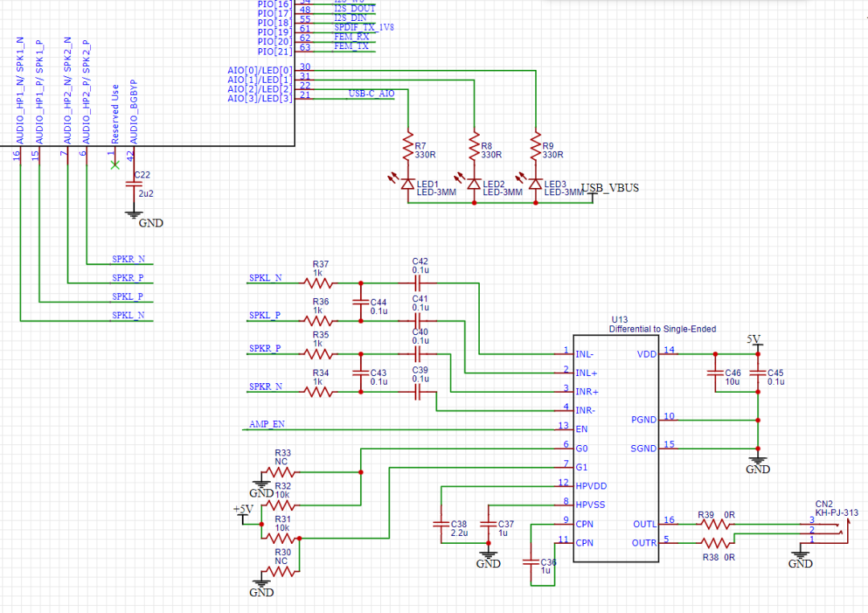Click the no-connect X on Reserved pin

coord(115,165)
